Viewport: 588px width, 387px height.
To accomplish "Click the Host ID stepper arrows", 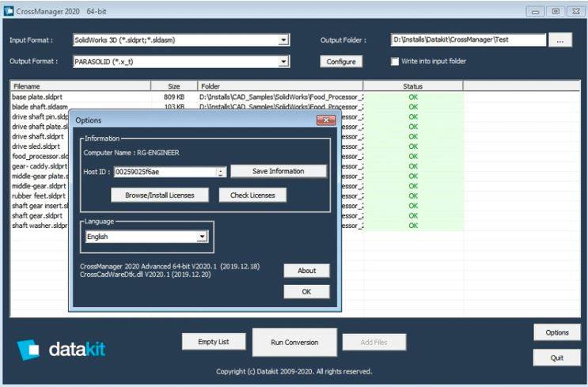I will (222, 171).
